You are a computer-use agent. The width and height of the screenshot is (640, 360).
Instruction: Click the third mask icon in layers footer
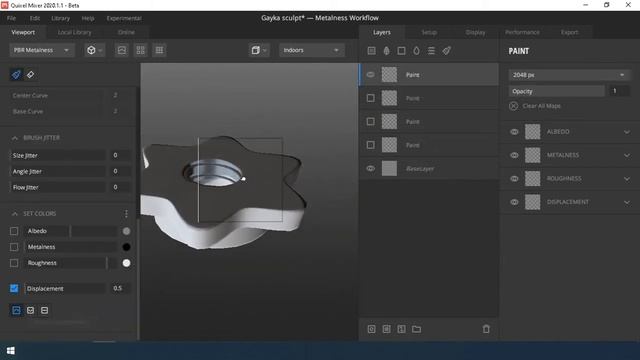(401, 329)
